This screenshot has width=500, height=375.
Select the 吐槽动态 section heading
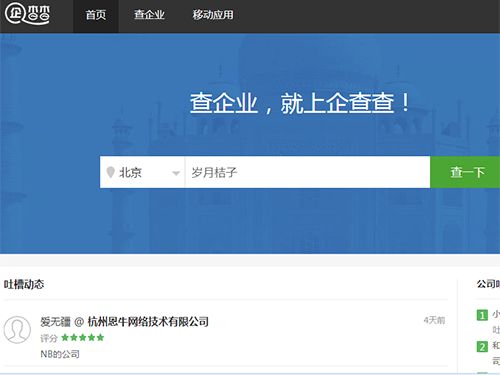(x=24, y=284)
